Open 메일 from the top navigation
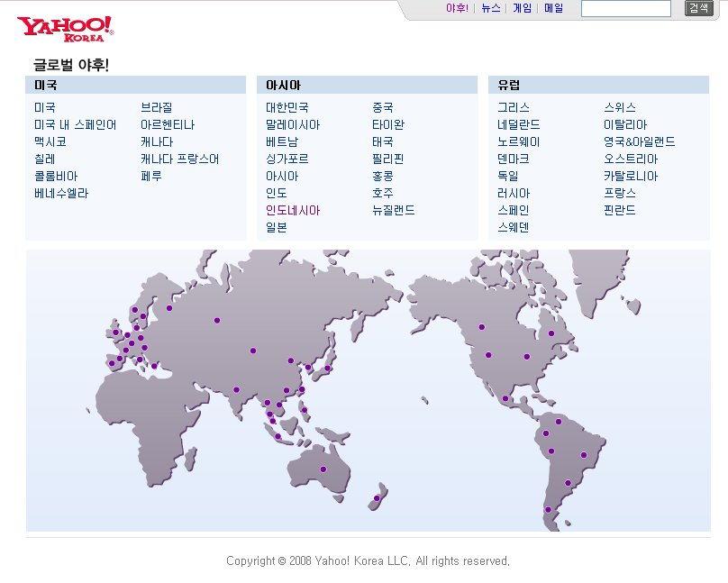 point(553,8)
